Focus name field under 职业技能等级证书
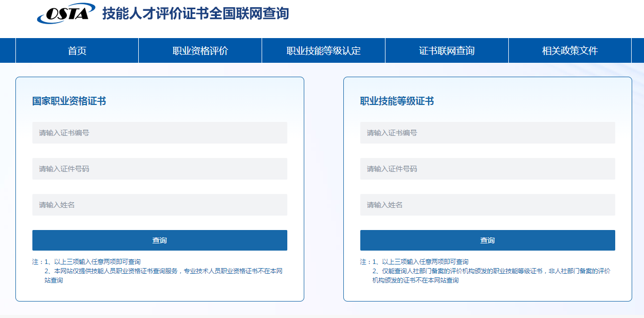Viewport: 644px width, 318px height. 487,205
